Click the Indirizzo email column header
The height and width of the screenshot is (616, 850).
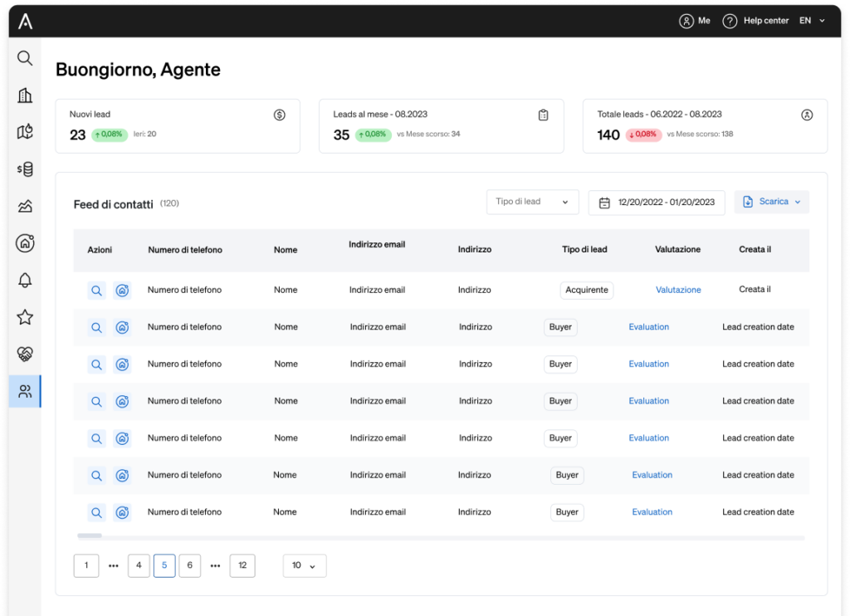coord(377,245)
